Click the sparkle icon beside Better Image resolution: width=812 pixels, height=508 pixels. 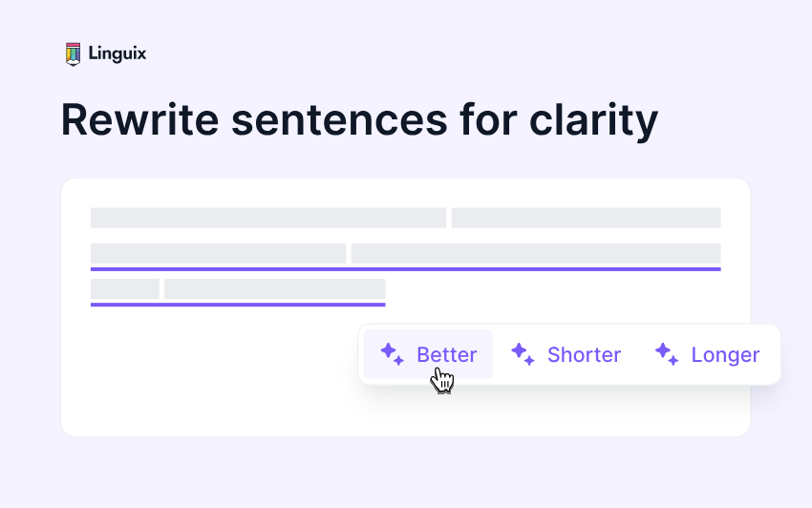392,354
